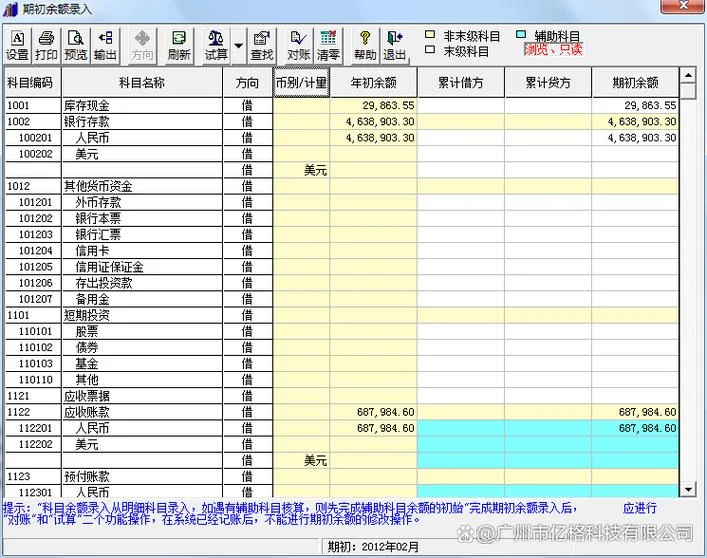The height and width of the screenshot is (558, 707).
Task: Select the 股票 account name
Action: tap(87, 332)
